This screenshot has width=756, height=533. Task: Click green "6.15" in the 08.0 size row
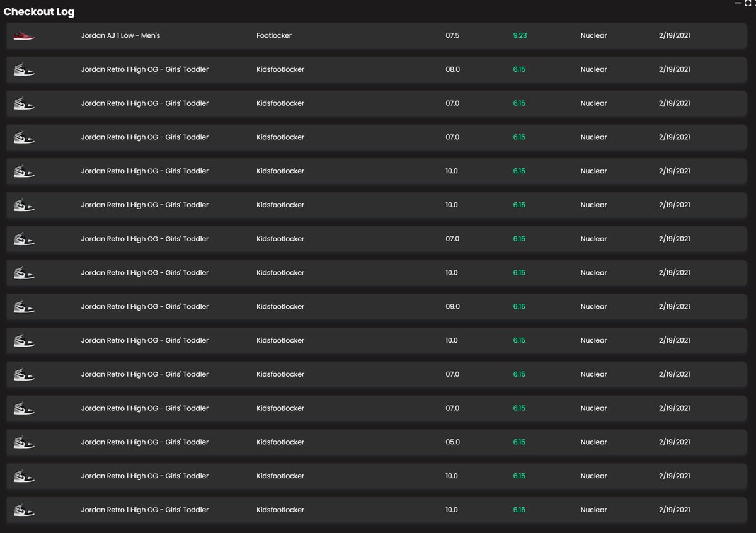[x=519, y=69]
